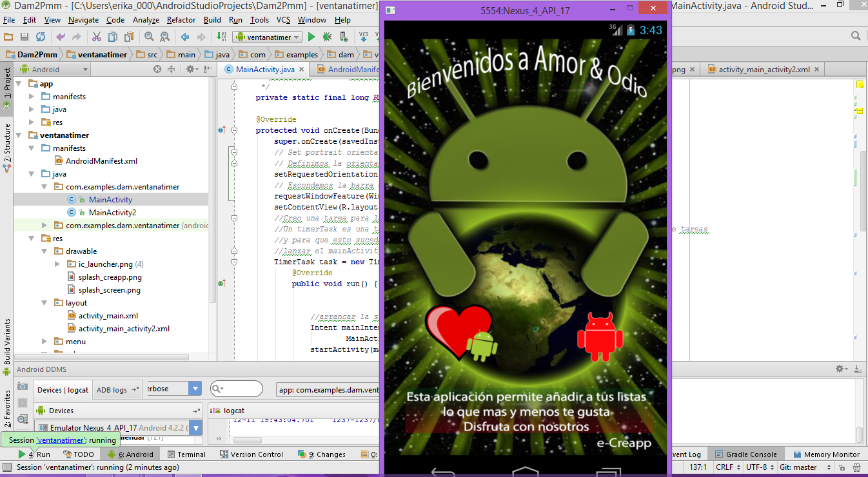
Task: Click the Paste toolbar icon
Action: click(128, 37)
